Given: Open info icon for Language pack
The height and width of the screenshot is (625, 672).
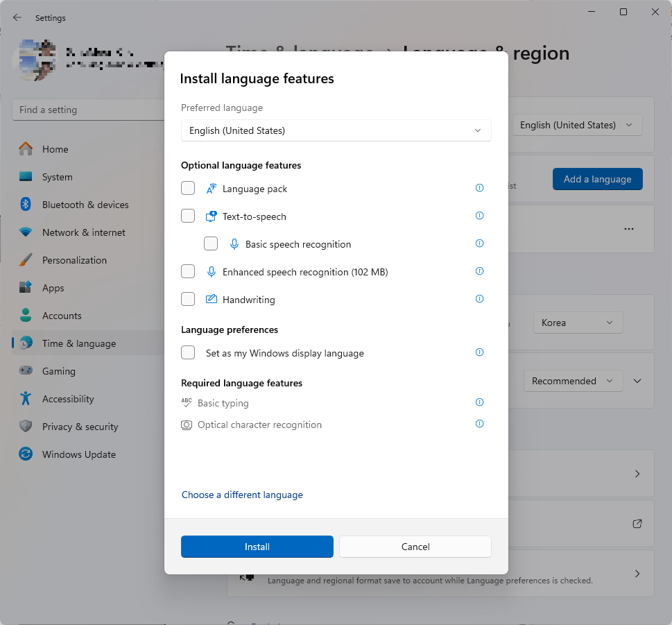Looking at the screenshot, I should (x=480, y=188).
